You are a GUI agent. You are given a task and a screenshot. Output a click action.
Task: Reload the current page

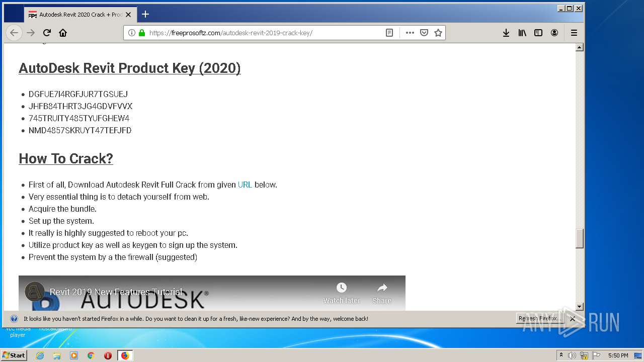point(47,33)
